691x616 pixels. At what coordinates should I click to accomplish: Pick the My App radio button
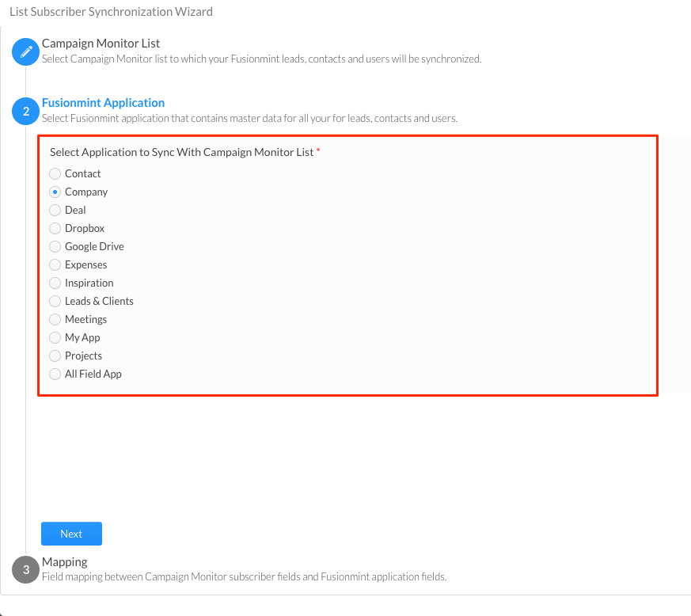coord(55,338)
